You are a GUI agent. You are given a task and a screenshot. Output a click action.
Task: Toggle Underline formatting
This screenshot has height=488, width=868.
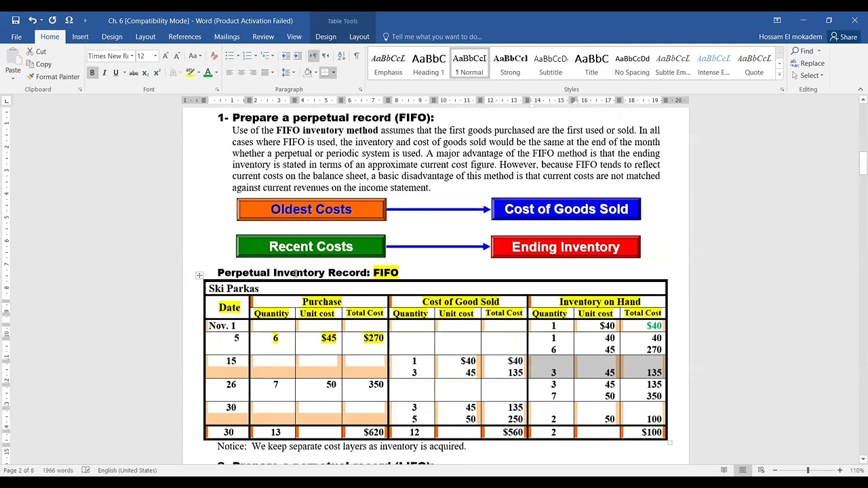click(116, 73)
